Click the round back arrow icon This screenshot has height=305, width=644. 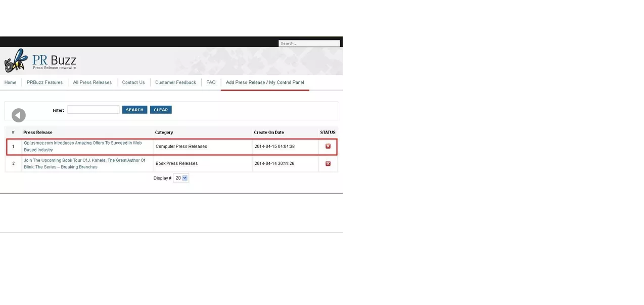[x=19, y=115]
